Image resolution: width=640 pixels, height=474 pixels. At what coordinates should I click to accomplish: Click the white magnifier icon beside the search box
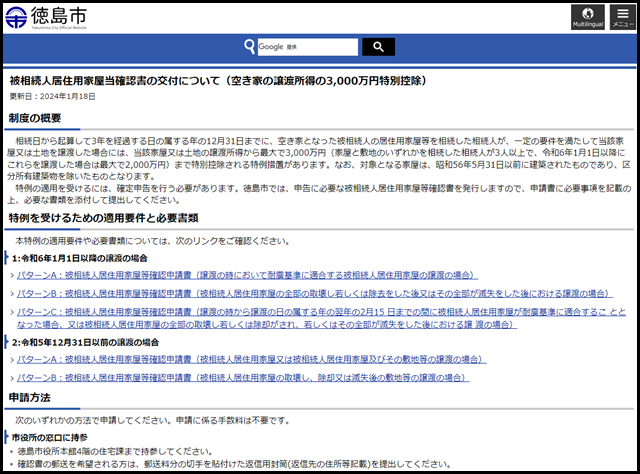point(249,47)
